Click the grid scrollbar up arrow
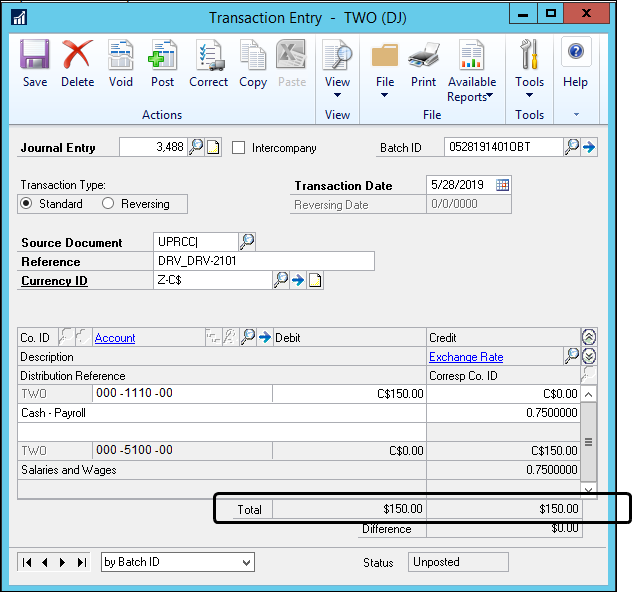 pyautogui.click(x=589, y=394)
